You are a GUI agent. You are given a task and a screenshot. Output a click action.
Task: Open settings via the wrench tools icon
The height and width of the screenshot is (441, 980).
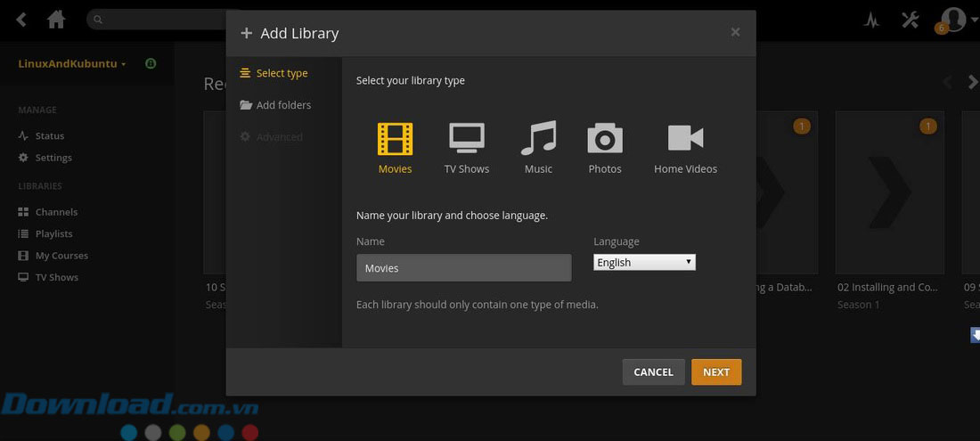point(910,20)
